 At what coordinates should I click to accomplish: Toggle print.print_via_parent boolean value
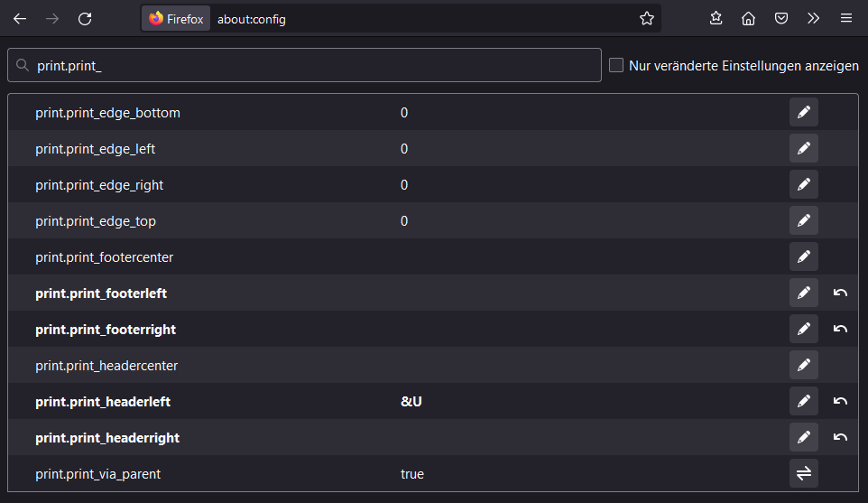pyautogui.click(x=803, y=474)
